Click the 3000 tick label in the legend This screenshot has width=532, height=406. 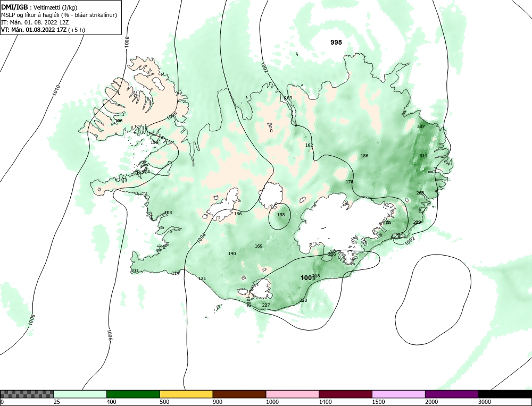pyautogui.click(x=485, y=402)
